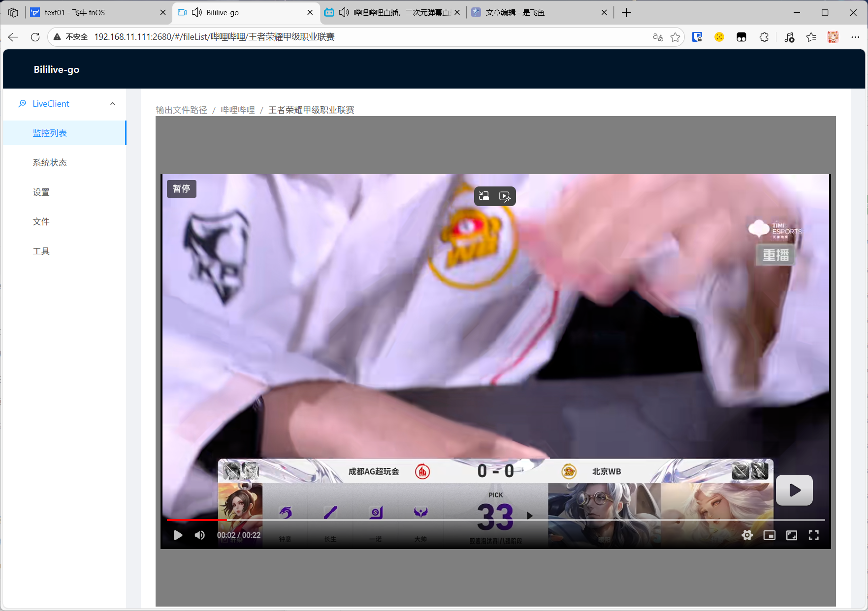
Task: Collapse the LiveClient sidebar menu
Action: (x=113, y=104)
